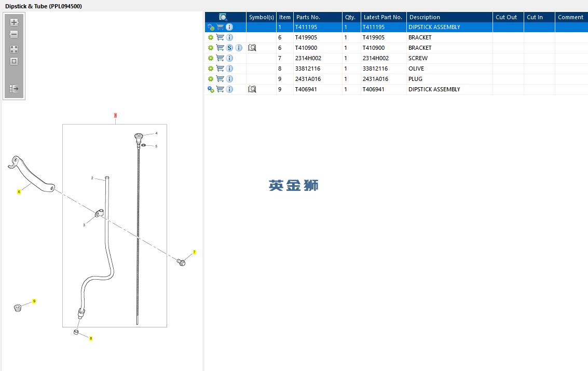Click the red callout above the assembly box
This screenshot has height=371, width=588.
click(116, 115)
